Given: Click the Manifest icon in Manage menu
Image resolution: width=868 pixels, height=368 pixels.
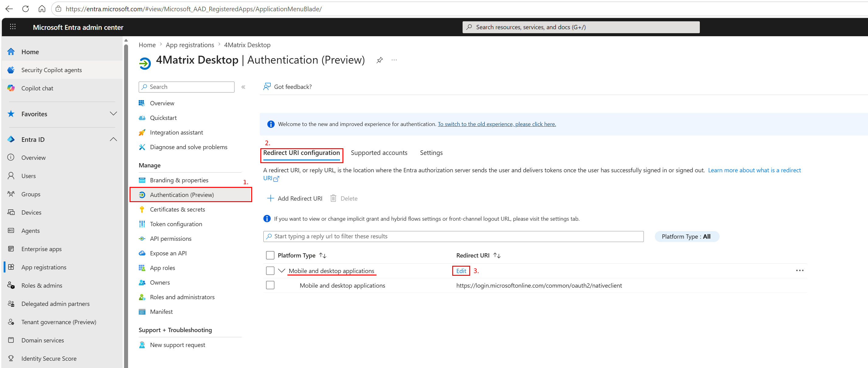Looking at the screenshot, I should [x=142, y=312].
